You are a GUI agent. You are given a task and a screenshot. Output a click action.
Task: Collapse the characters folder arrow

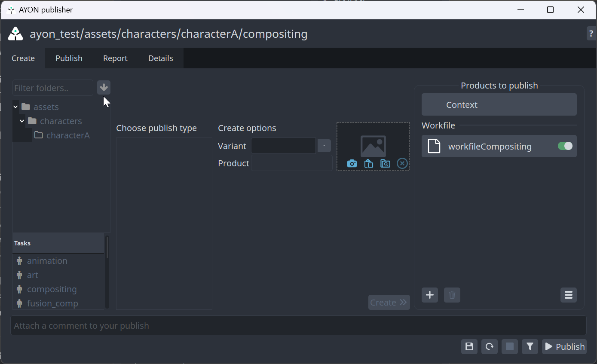pyautogui.click(x=22, y=121)
